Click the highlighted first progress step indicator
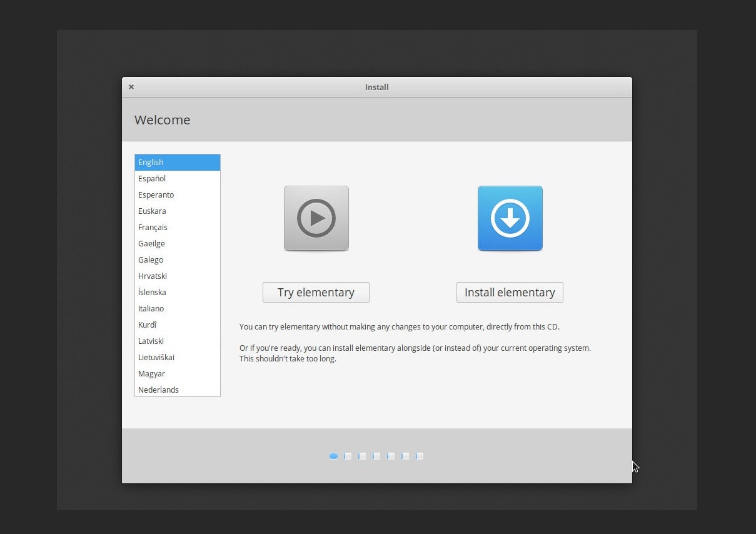This screenshot has width=756, height=534. (333, 456)
